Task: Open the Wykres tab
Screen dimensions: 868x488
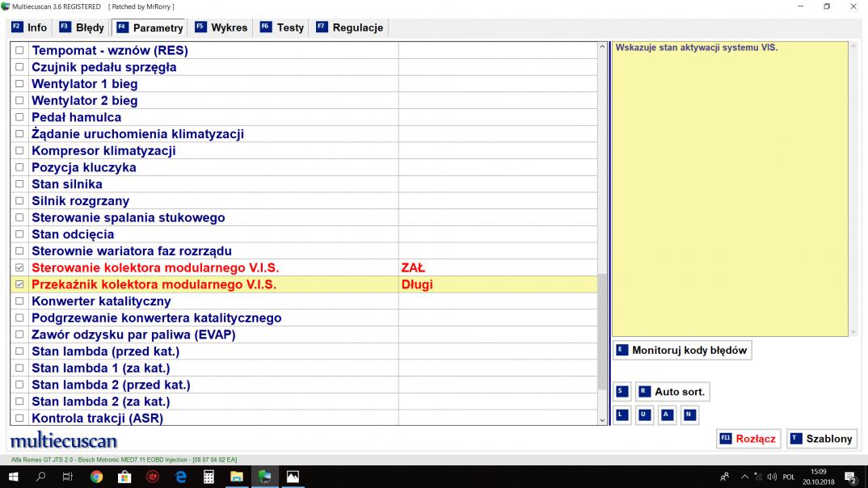Action: click(x=221, y=27)
